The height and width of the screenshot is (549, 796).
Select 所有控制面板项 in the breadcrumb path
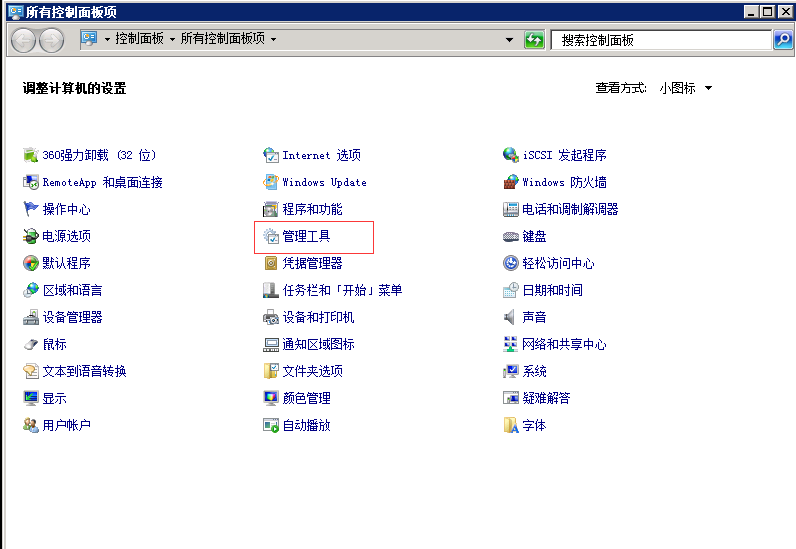coord(223,39)
